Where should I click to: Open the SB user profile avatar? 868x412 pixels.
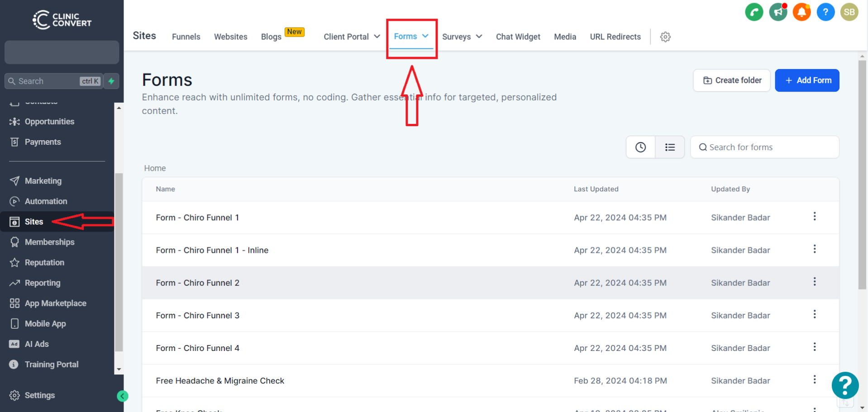pyautogui.click(x=849, y=12)
